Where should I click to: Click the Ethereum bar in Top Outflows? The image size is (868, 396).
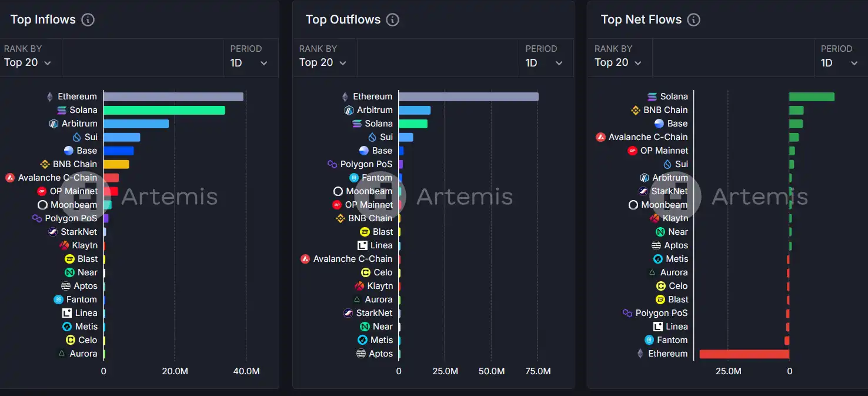pos(468,96)
